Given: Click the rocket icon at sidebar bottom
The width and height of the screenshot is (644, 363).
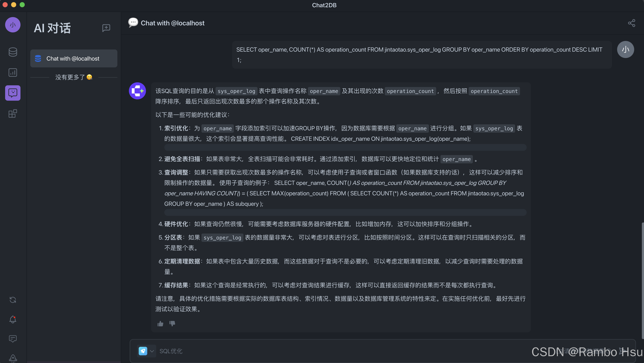Looking at the screenshot, I should click(13, 358).
